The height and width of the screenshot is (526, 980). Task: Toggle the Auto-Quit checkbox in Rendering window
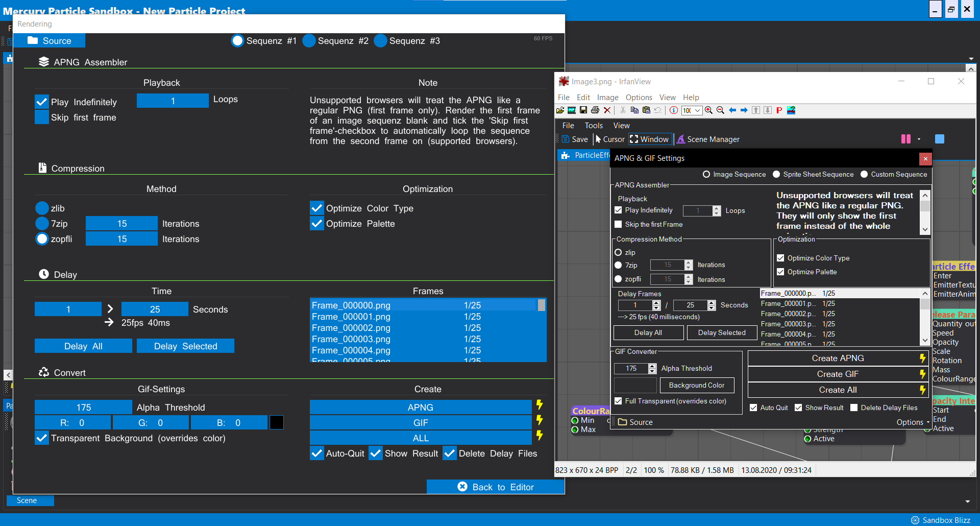(x=316, y=453)
